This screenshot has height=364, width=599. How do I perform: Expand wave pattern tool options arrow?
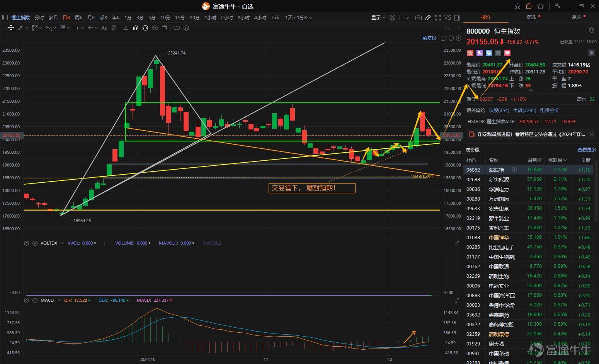pyautogui.click(x=54, y=28)
